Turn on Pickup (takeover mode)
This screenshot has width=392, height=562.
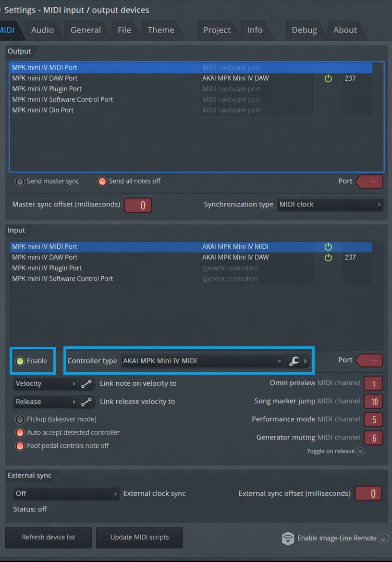coord(20,419)
